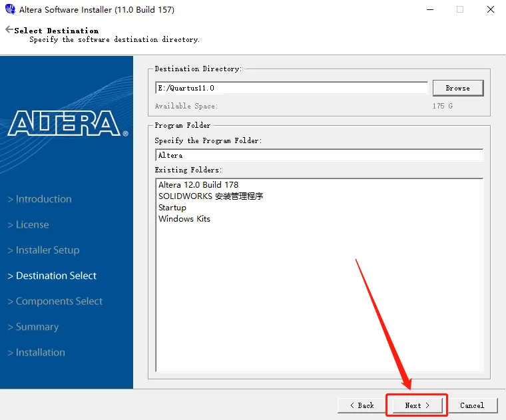Click the Components Select step
This screenshot has width=506, height=420.
(x=55, y=302)
